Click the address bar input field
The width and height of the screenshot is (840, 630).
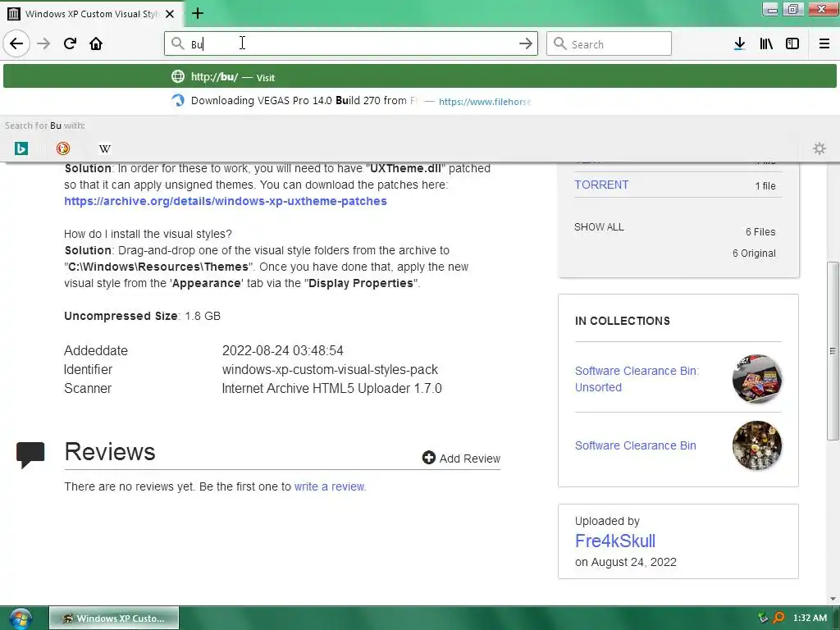point(351,43)
